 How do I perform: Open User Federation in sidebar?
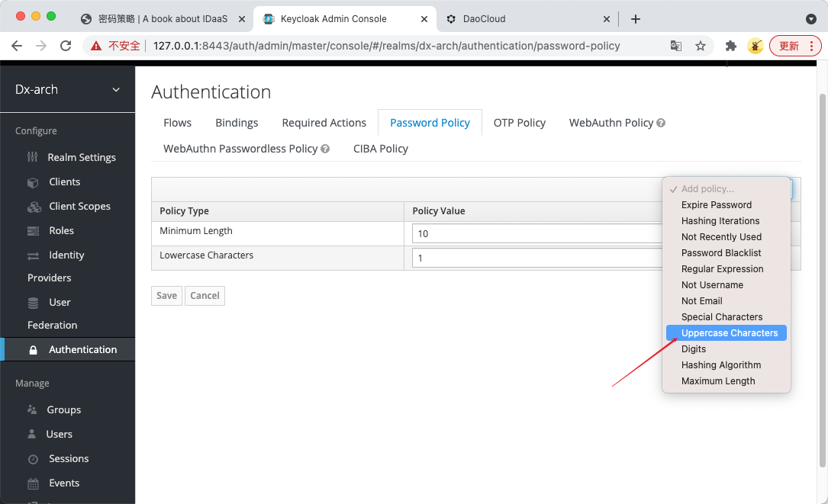52,313
